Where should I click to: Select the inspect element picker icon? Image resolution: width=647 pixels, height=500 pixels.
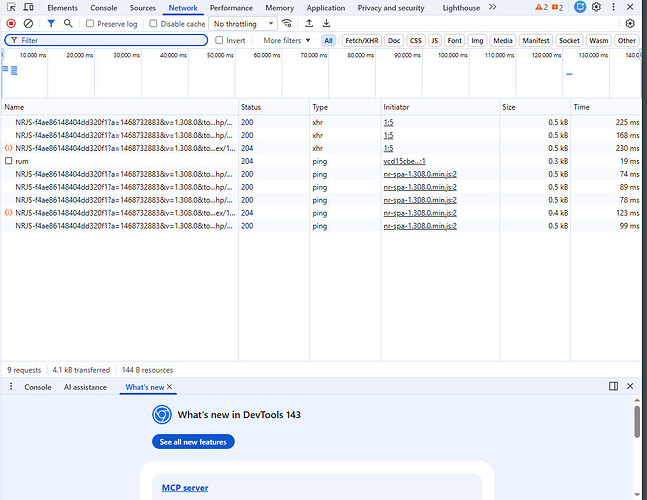[11, 7]
